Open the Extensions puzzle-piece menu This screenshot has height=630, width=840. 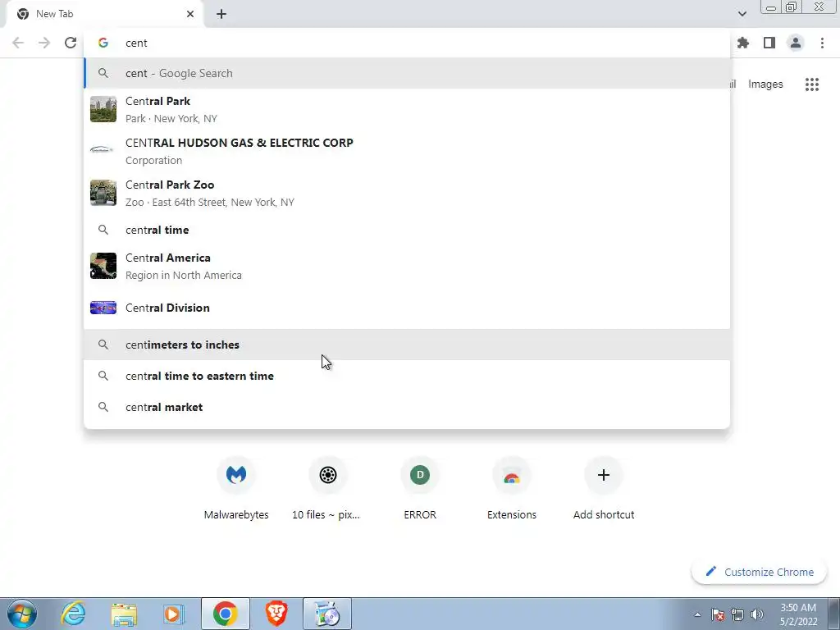(x=743, y=43)
